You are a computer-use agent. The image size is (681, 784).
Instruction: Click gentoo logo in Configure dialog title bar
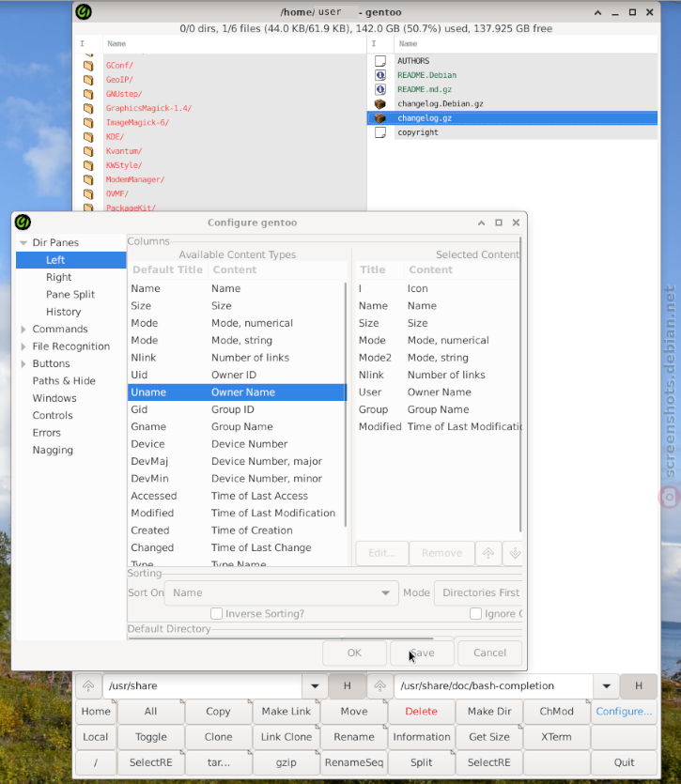coord(23,222)
